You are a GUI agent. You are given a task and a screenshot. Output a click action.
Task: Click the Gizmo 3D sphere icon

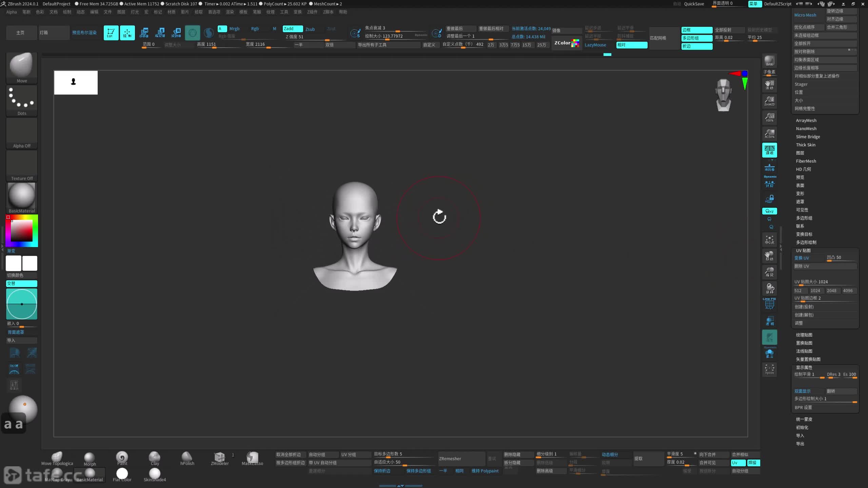point(193,33)
